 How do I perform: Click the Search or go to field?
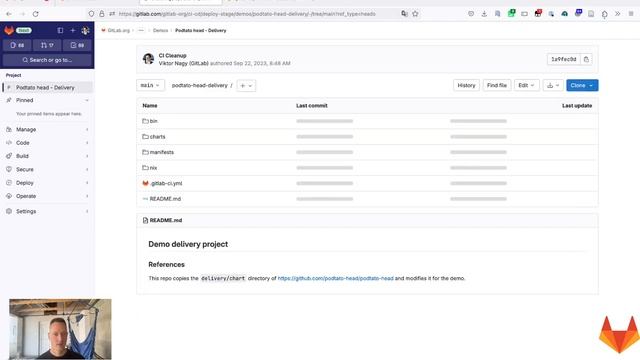47,60
